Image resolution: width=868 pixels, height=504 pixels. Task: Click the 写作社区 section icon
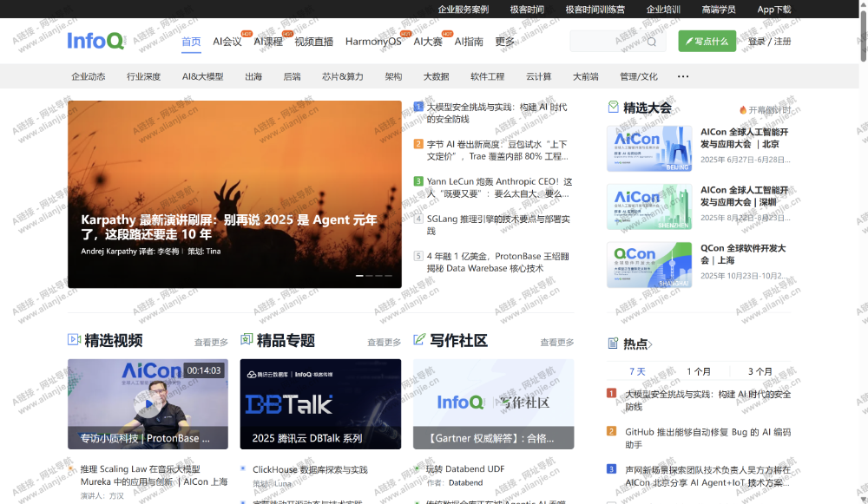[x=419, y=339]
